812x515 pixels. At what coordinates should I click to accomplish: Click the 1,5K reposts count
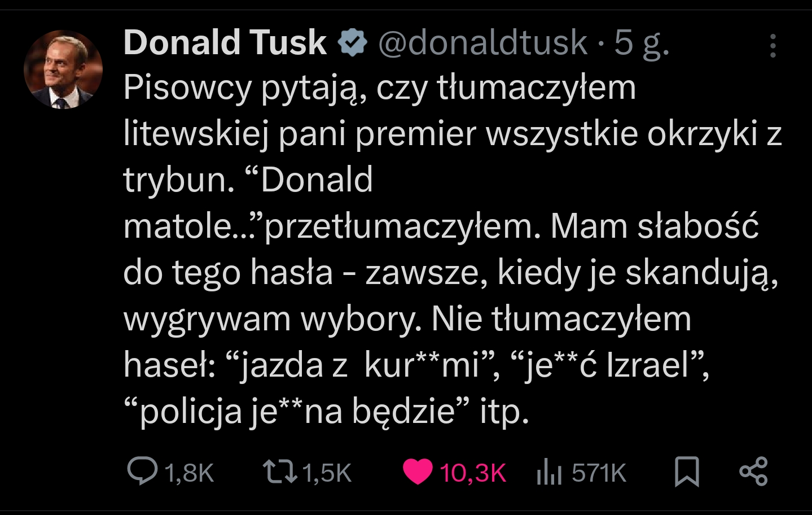pyautogui.click(x=327, y=473)
